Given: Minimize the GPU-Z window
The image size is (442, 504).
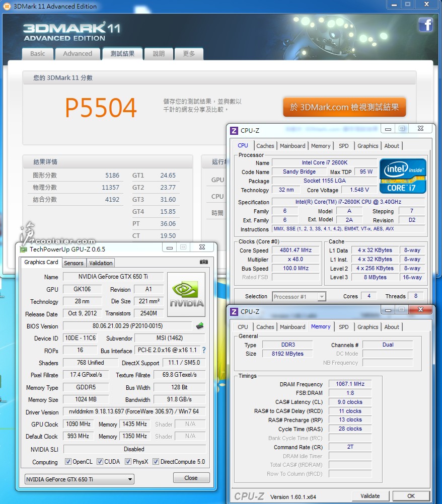Looking at the screenshot, I should [x=170, y=247].
